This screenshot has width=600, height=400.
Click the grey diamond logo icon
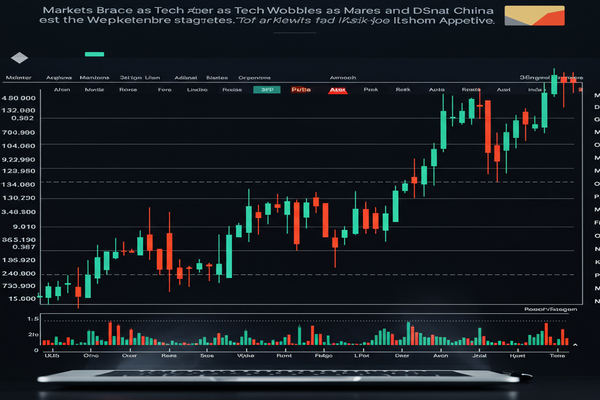(20, 58)
